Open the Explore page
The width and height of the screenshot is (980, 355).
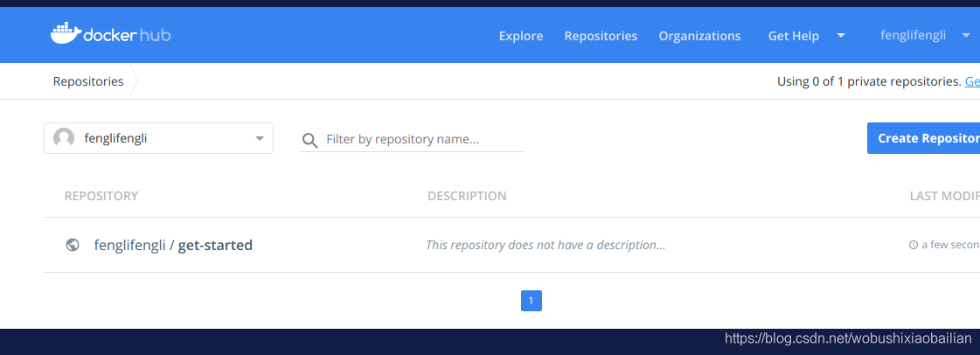coord(521,36)
